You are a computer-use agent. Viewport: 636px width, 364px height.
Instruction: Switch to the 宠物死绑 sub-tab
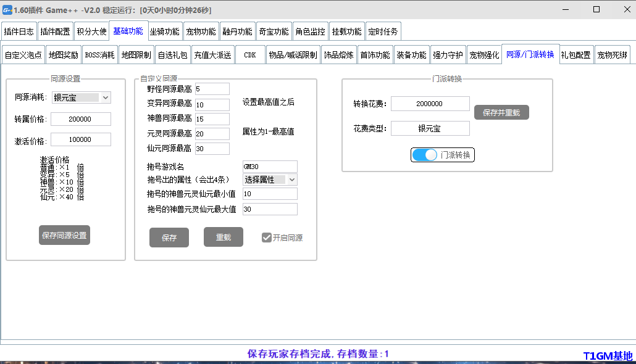coord(613,55)
